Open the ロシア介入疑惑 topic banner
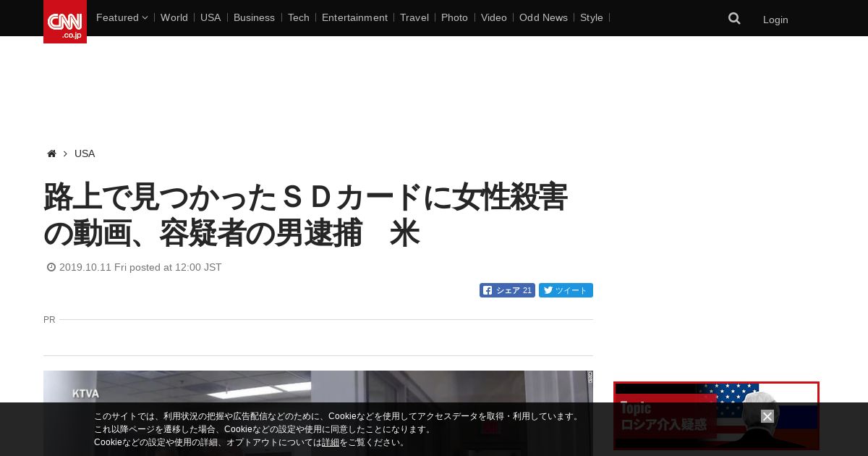 716,416
